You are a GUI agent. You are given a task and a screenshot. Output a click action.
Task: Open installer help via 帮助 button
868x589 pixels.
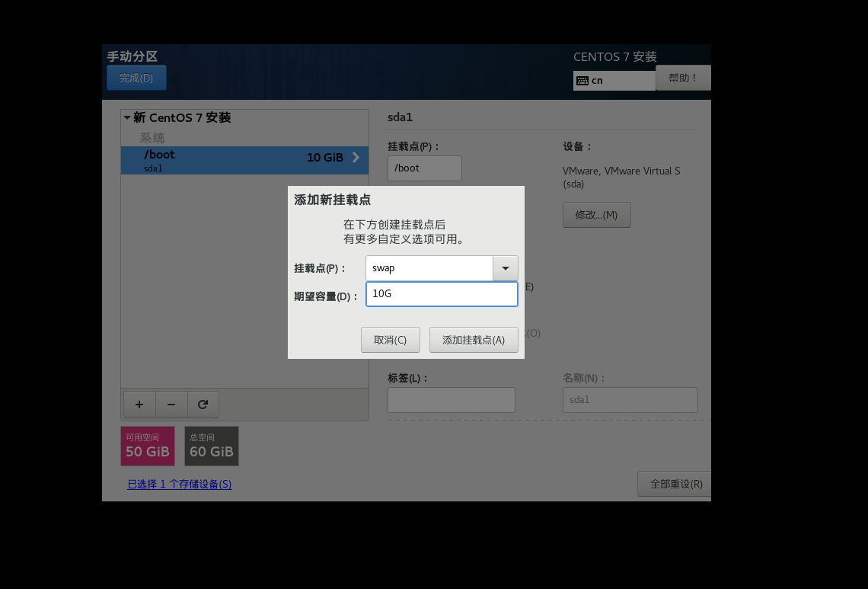tap(682, 77)
